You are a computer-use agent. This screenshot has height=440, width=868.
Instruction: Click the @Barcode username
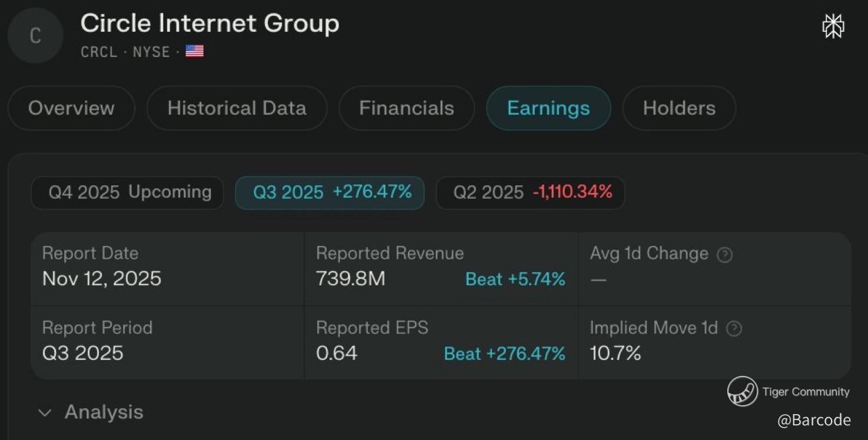coord(813,420)
